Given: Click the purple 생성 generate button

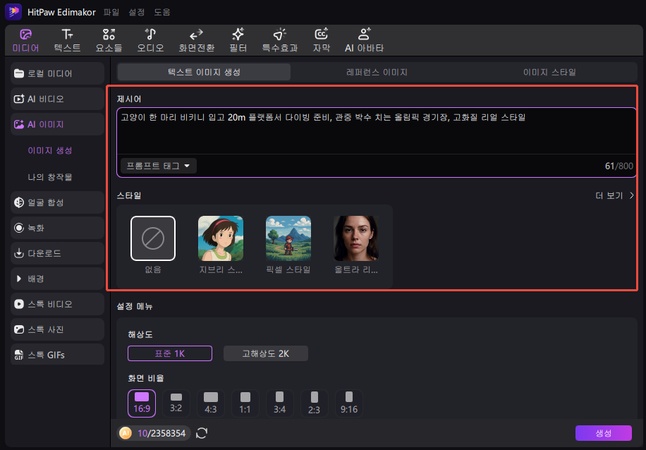Looking at the screenshot, I should [604, 433].
